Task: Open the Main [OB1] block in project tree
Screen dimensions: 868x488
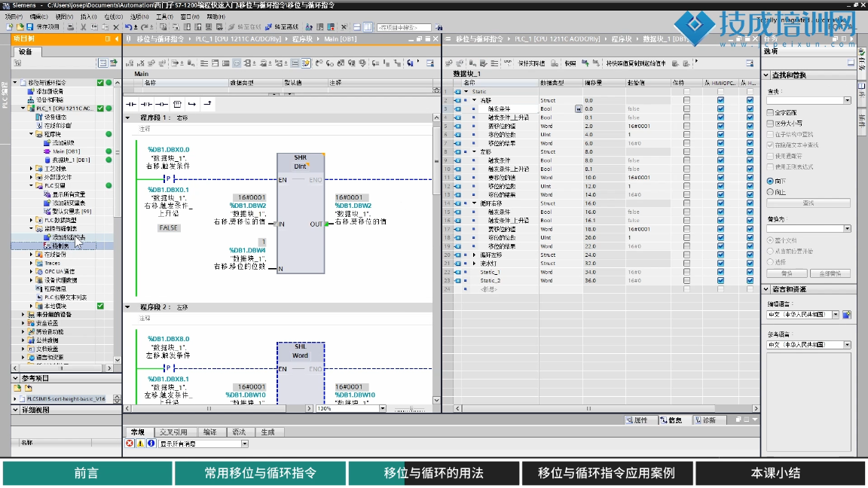Action: coord(66,151)
